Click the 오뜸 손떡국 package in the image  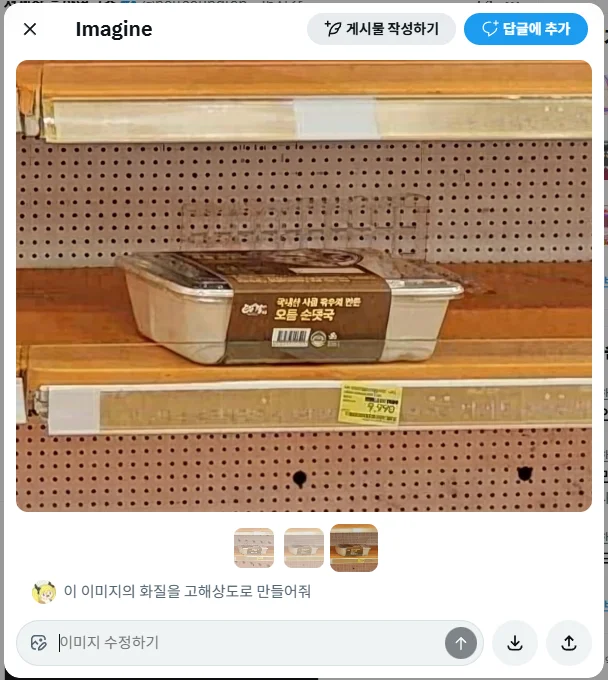pos(290,307)
